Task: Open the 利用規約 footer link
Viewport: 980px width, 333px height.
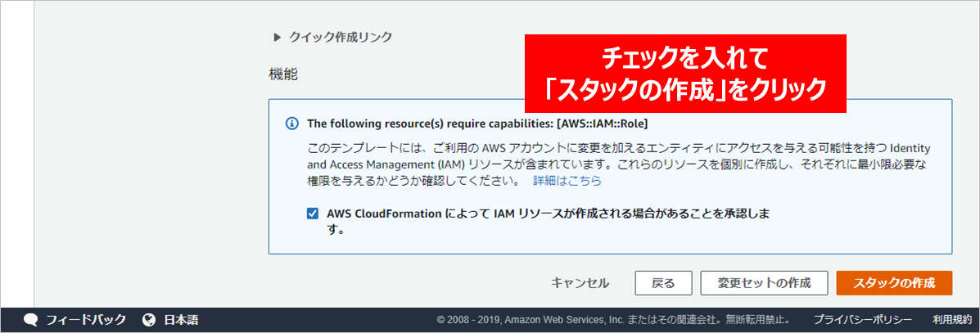Action: click(x=951, y=320)
